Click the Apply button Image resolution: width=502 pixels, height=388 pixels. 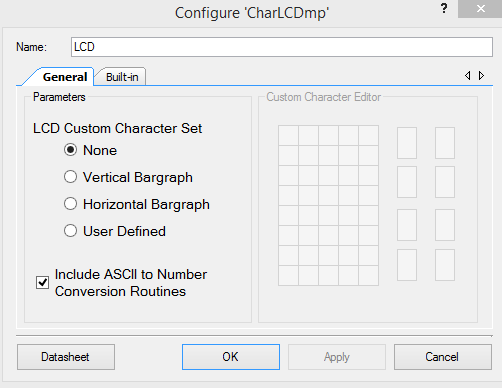(x=337, y=357)
